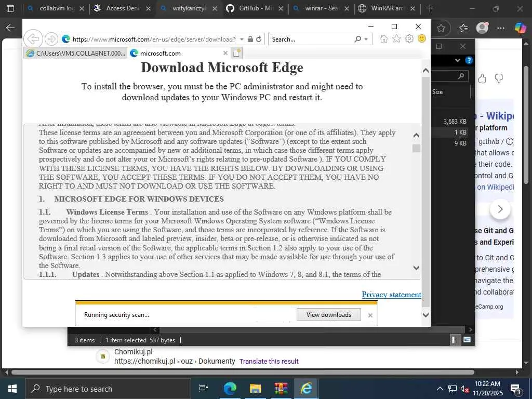Screen dimensions: 532x399
Task: Click license terms box down arrow
Action: coord(416,268)
